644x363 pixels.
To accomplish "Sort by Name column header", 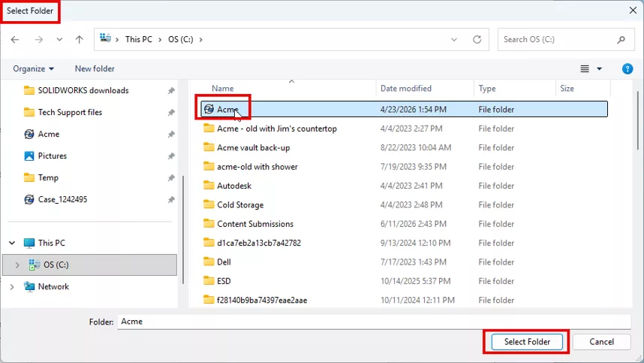I will 223,89.
